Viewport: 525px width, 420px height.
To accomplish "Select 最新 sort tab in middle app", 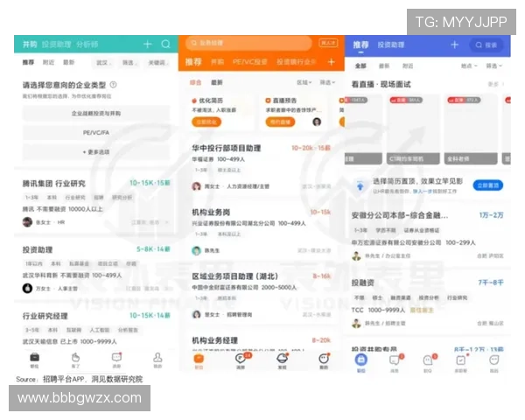I will pyautogui.click(x=217, y=82).
